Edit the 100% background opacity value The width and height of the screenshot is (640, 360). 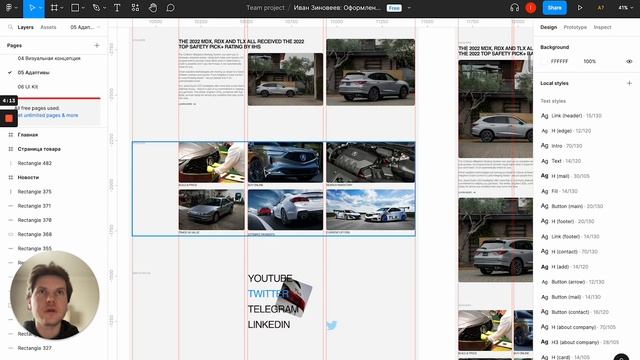589,61
